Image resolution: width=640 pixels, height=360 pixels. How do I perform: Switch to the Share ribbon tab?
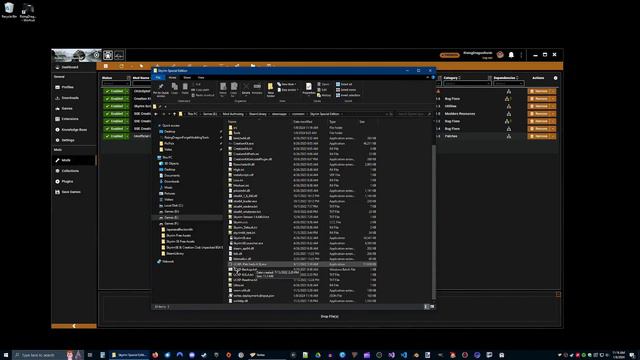click(x=187, y=77)
